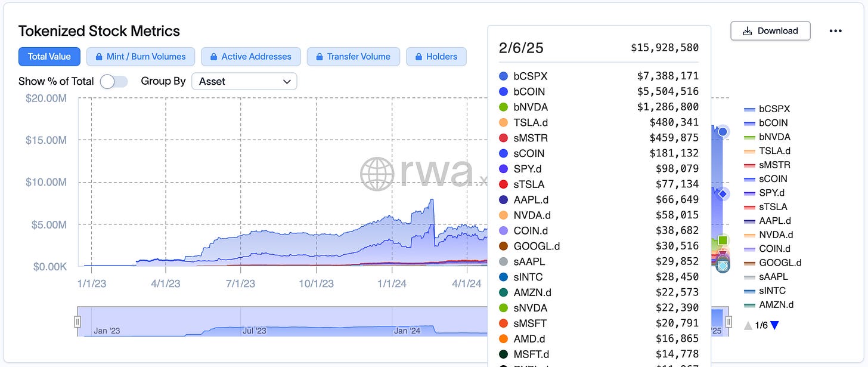Click bCSPX blue dot in tooltip
This screenshot has height=367, width=868.
tap(503, 76)
